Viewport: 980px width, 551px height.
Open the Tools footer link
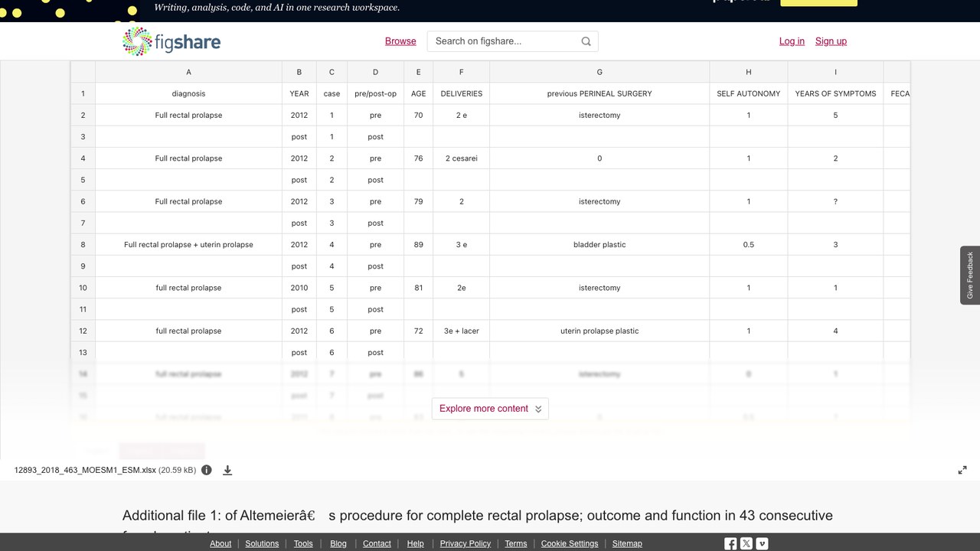click(303, 543)
